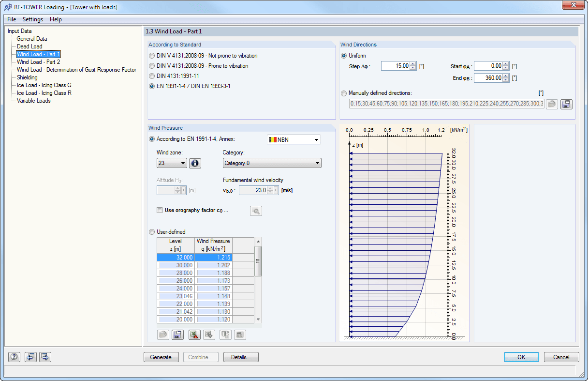Open help button at bottom left

point(14,357)
